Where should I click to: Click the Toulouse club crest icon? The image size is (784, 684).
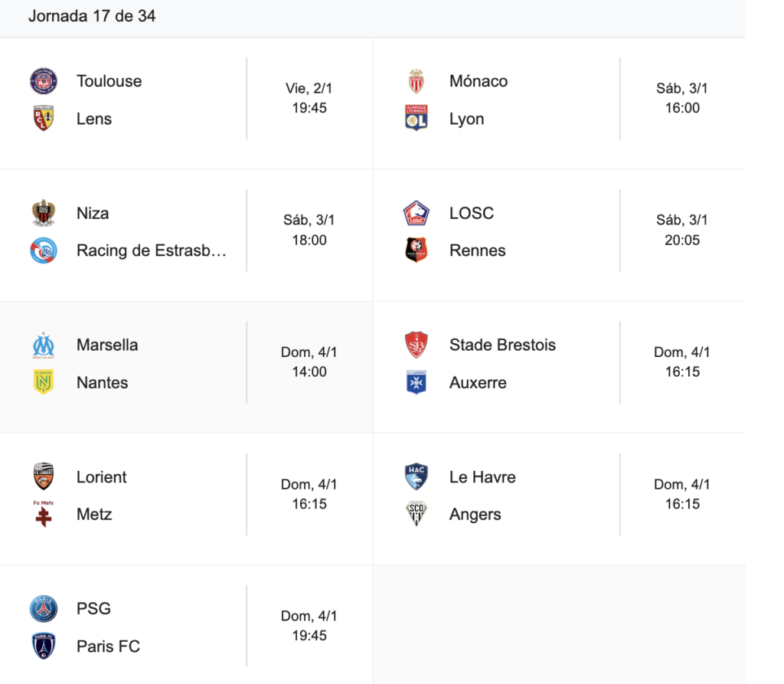point(44,81)
